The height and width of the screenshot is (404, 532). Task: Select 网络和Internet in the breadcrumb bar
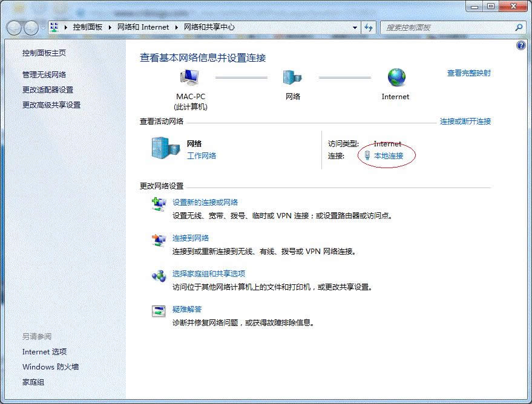[143, 27]
